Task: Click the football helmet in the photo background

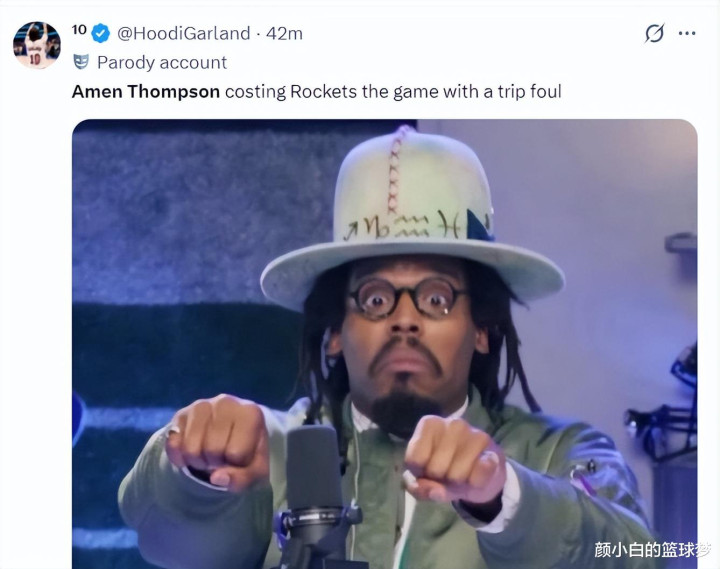Action: [665, 404]
